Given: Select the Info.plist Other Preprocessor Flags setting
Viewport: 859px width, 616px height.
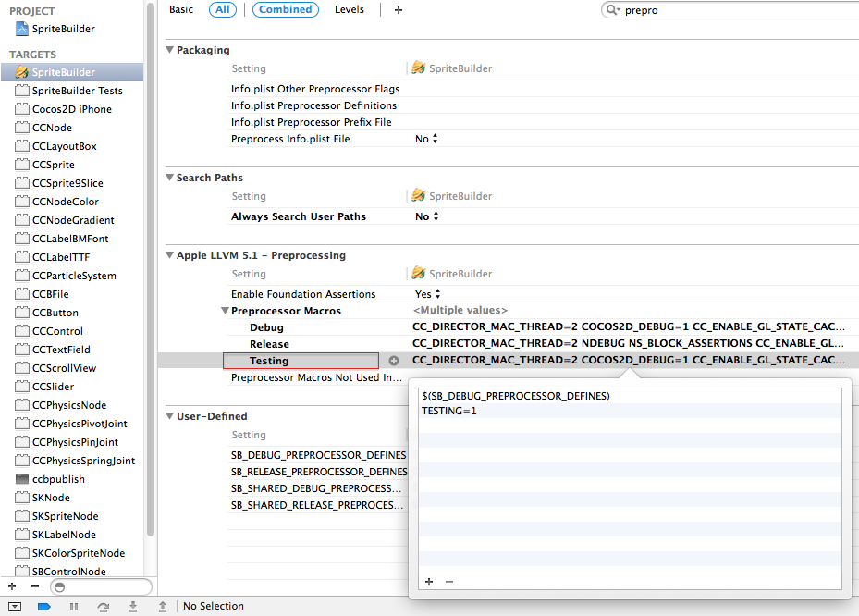Looking at the screenshot, I should click(x=315, y=89).
